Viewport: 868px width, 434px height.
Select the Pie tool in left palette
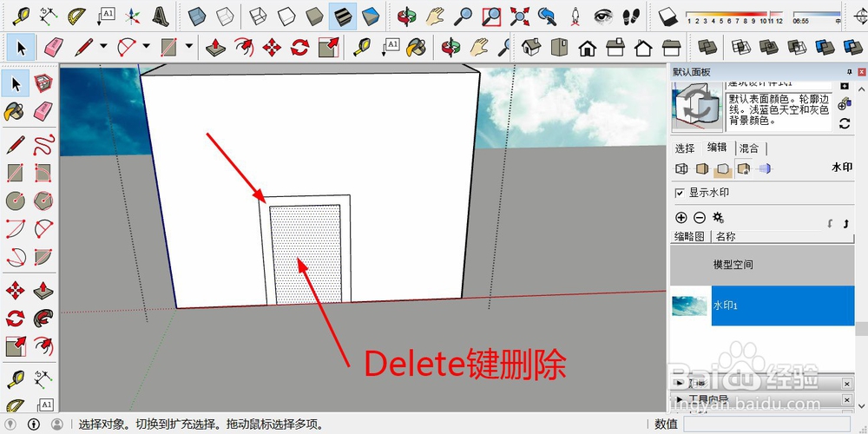(x=43, y=256)
